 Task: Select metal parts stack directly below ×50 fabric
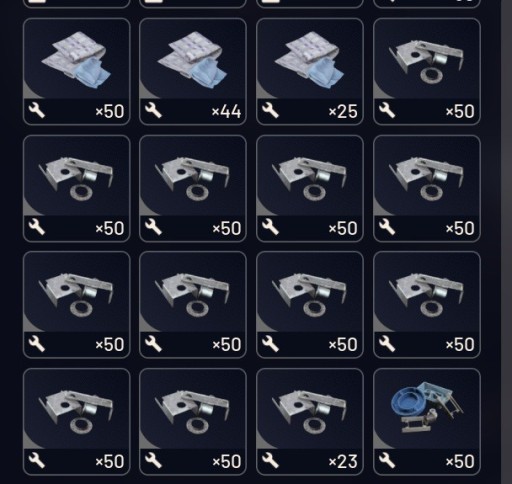click(76, 188)
